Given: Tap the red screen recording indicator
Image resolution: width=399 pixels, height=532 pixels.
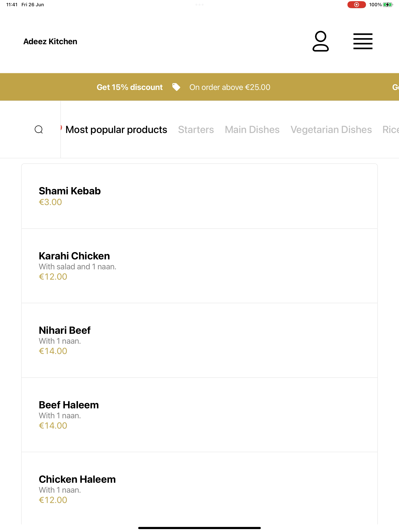Looking at the screenshot, I should (356, 4).
